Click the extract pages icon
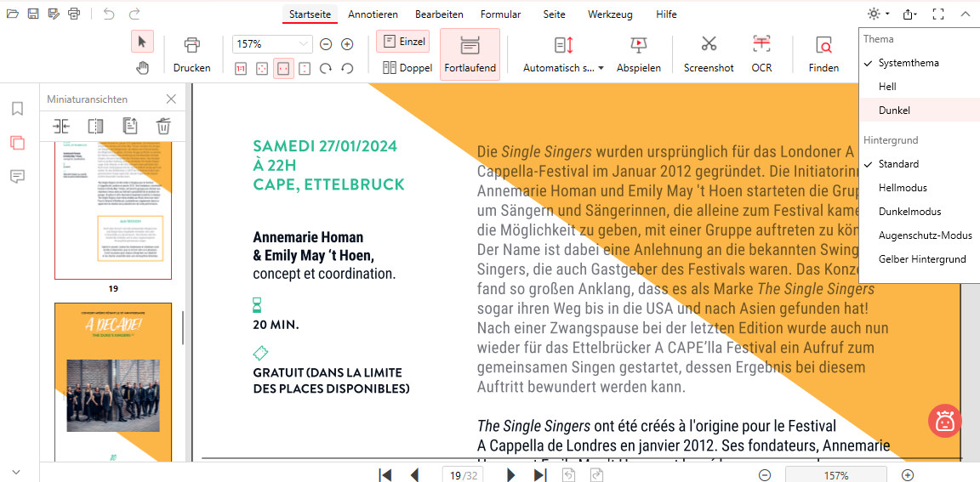Screen dimensions: 980x482 pyautogui.click(x=129, y=126)
